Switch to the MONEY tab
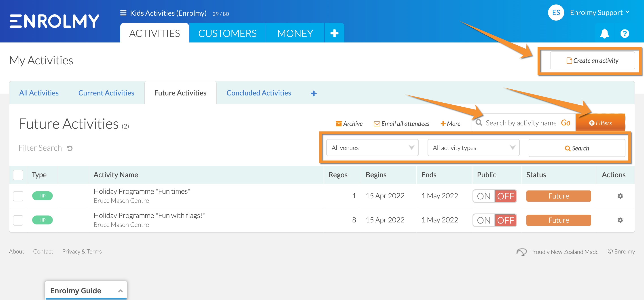 pyautogui.click(x=295, y=33)
